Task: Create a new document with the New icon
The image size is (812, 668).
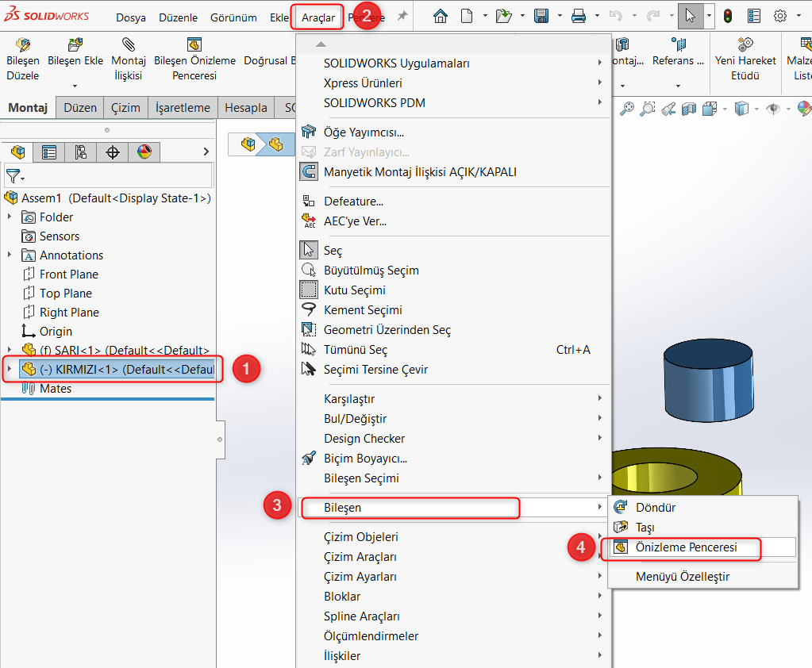Action: point(467,17)
